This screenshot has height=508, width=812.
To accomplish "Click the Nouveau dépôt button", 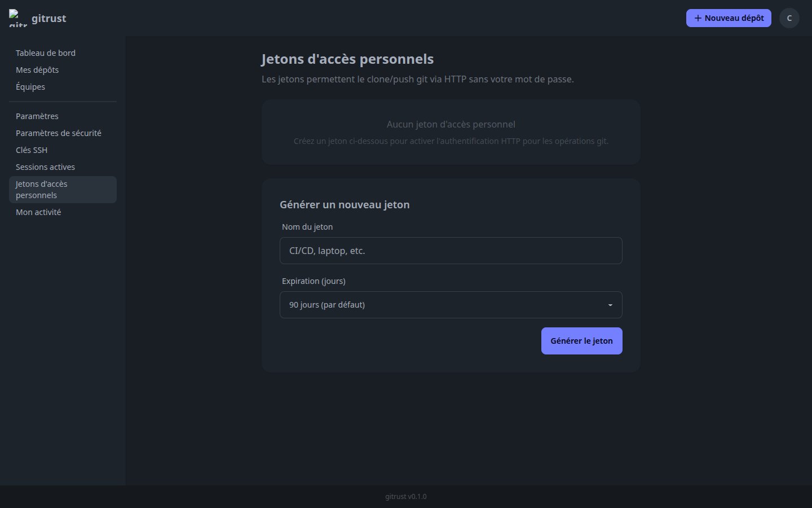I will (x=729, y=17).
